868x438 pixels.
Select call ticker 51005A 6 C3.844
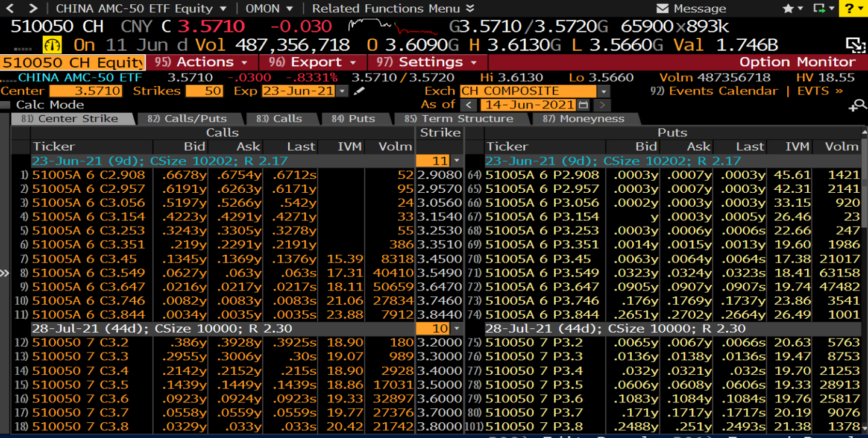click(88, 314)
